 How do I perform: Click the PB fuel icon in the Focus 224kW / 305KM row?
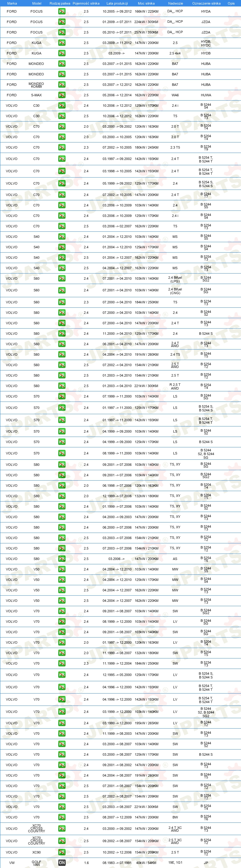pyautogui.click(x=62, y=22)
